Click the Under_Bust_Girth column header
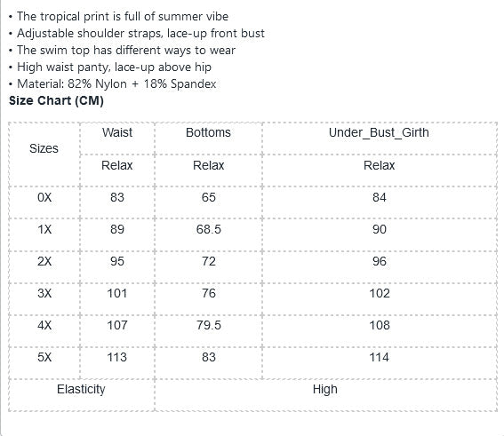The height and width of the screenshot is (436, 504). (379, 132)
